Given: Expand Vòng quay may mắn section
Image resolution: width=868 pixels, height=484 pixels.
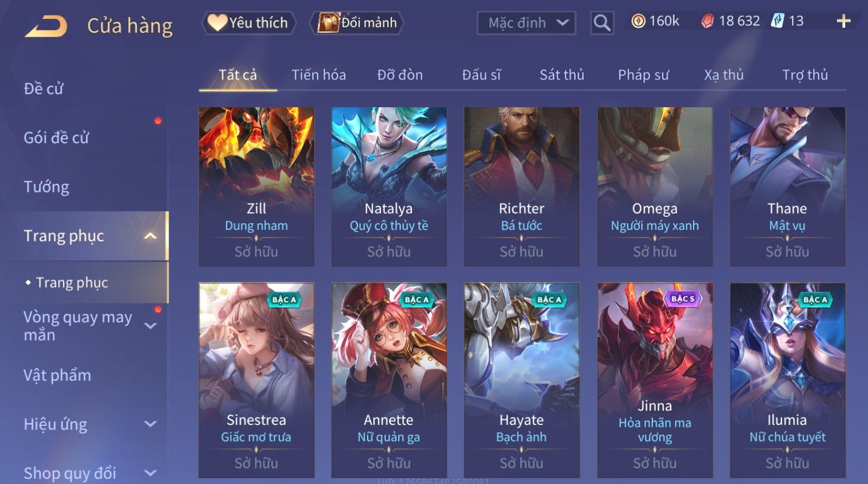Looking at the screenshot, I should 150,326.
